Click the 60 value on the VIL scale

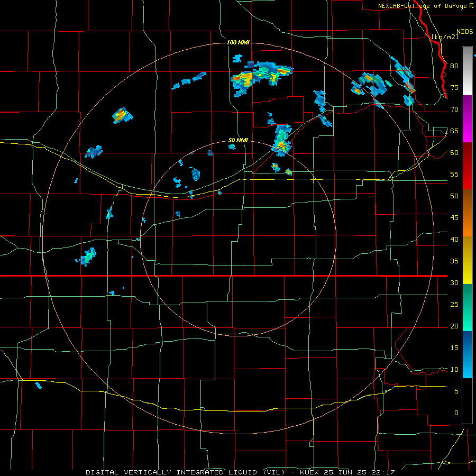[x=454, y=152]
